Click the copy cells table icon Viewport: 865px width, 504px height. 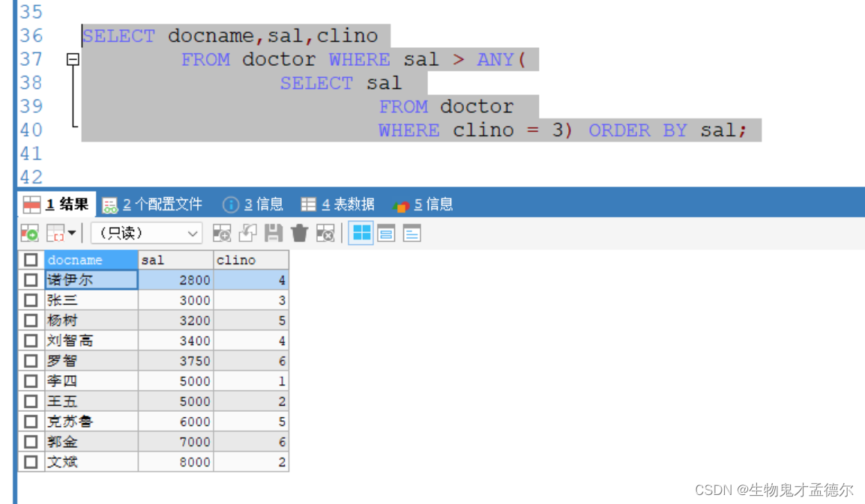[55, 233]
